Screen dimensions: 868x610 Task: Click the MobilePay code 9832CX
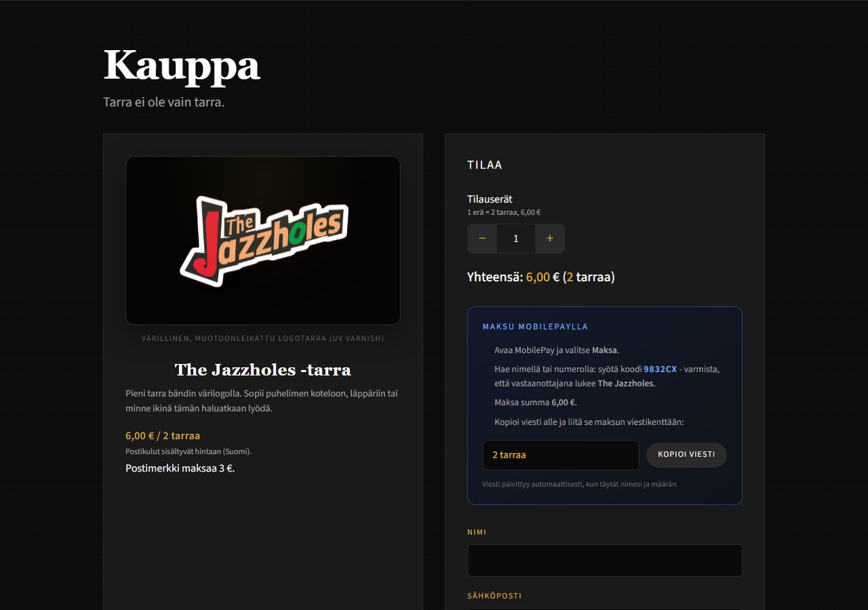(x=660, y=369)
